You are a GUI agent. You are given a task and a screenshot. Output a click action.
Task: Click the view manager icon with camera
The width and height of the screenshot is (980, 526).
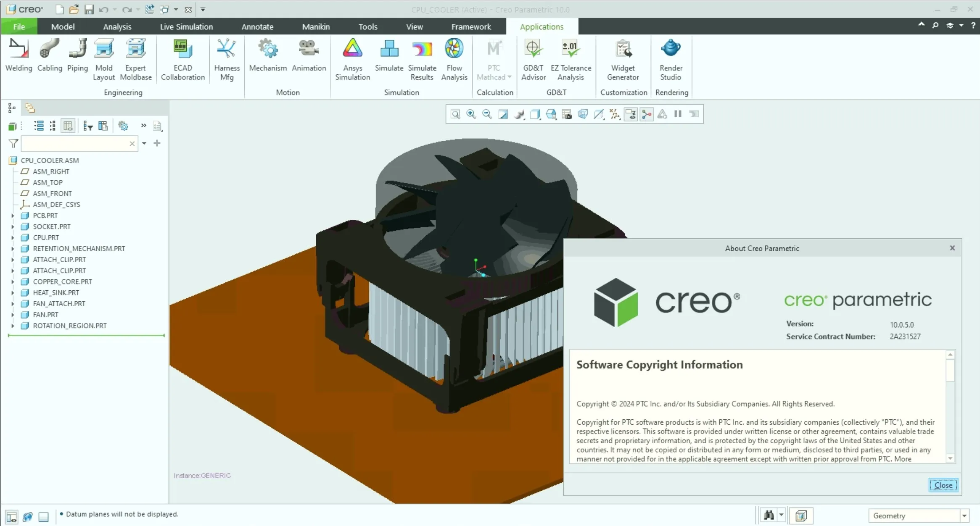tap(567, 114)
